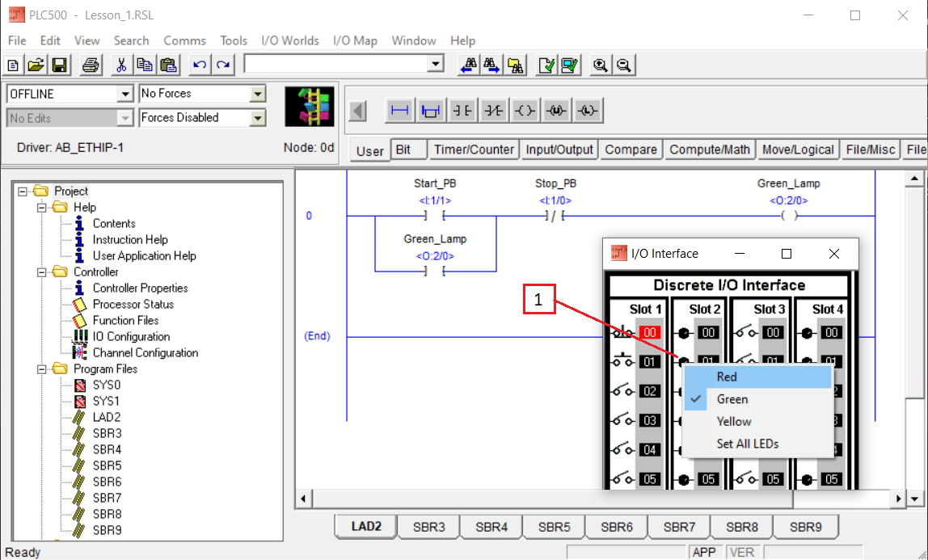This screenshot has height=560, width=928.
Task: Collapse the Project tree node
Action: 23,191
